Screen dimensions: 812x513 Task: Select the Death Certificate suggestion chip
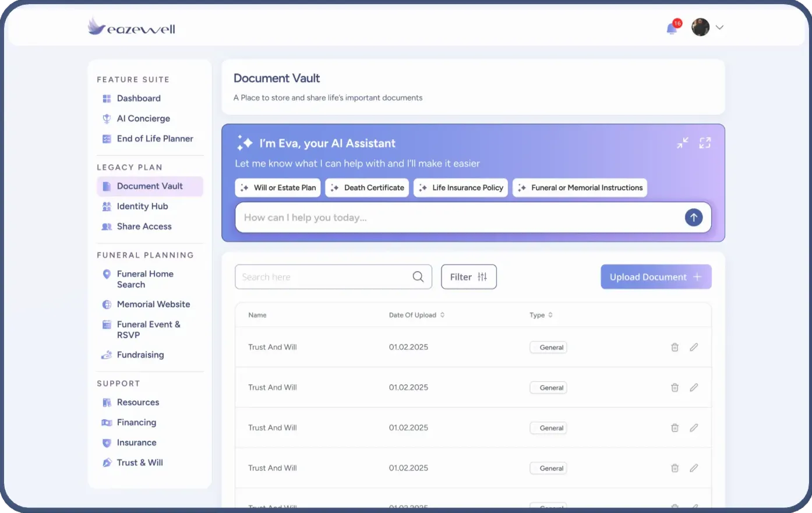click(367, 188)
